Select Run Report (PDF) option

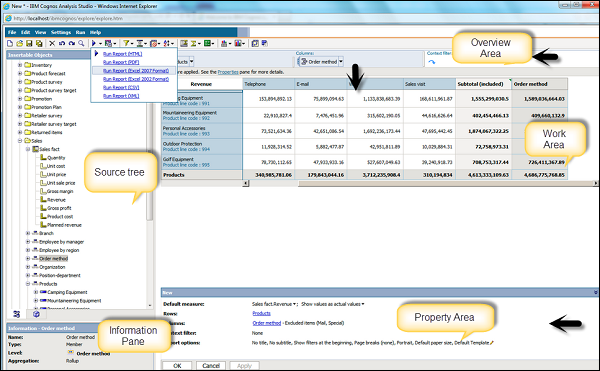pyautogui.click(x=121, y=62)
